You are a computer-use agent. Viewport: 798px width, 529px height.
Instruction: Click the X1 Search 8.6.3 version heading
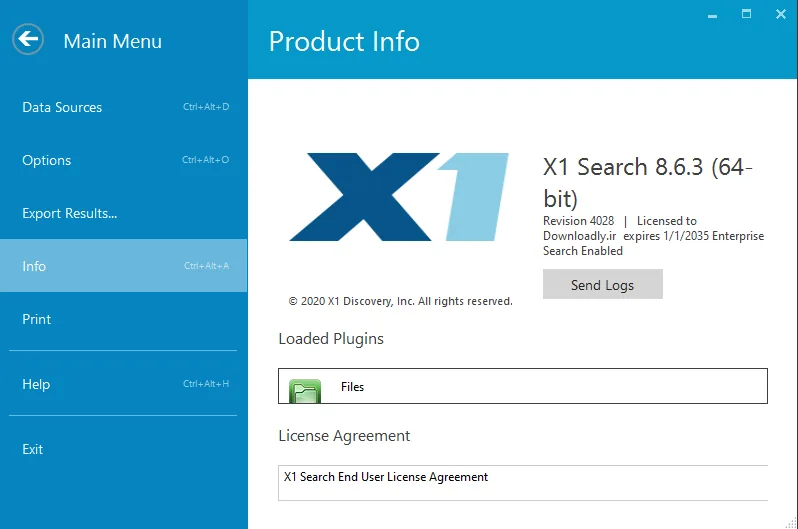[648, 182]
